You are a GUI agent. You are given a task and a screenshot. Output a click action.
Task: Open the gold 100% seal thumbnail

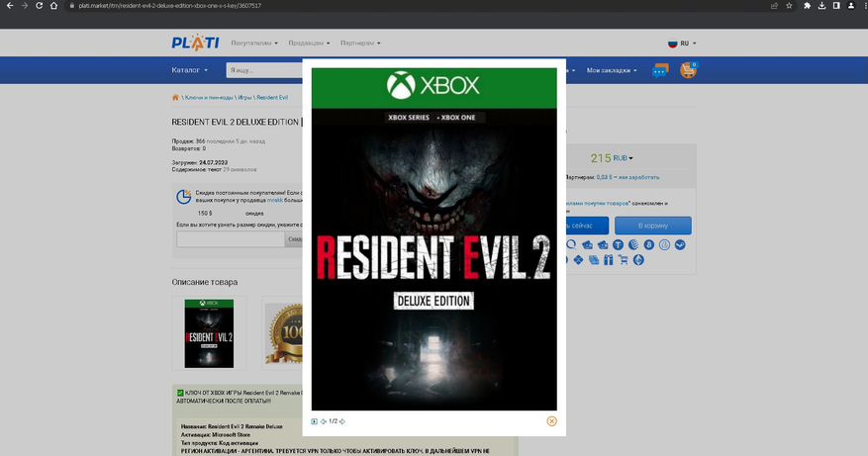click(284, 333)
